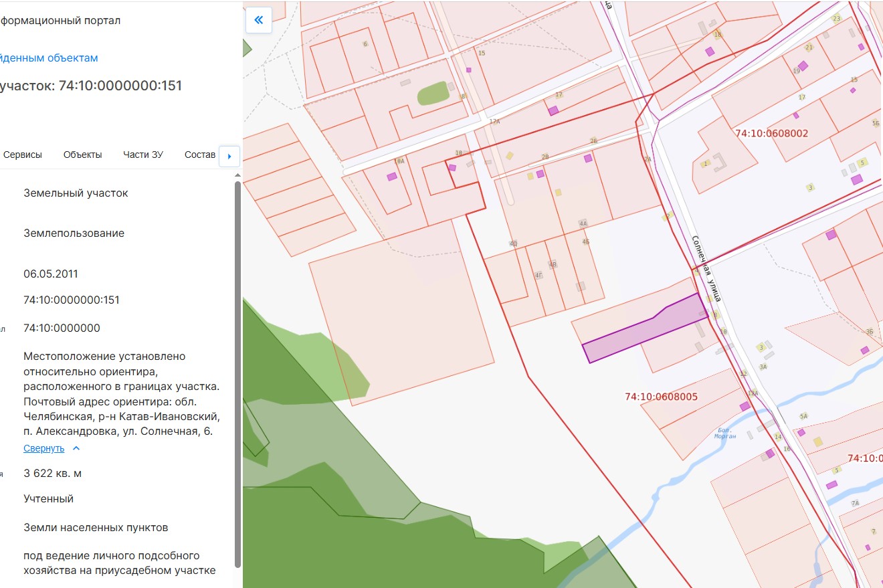Image resolution: width=883 pixels, height=588 pixels.
Task: Open the Части ЗУ tab
Action: [143, 155]
